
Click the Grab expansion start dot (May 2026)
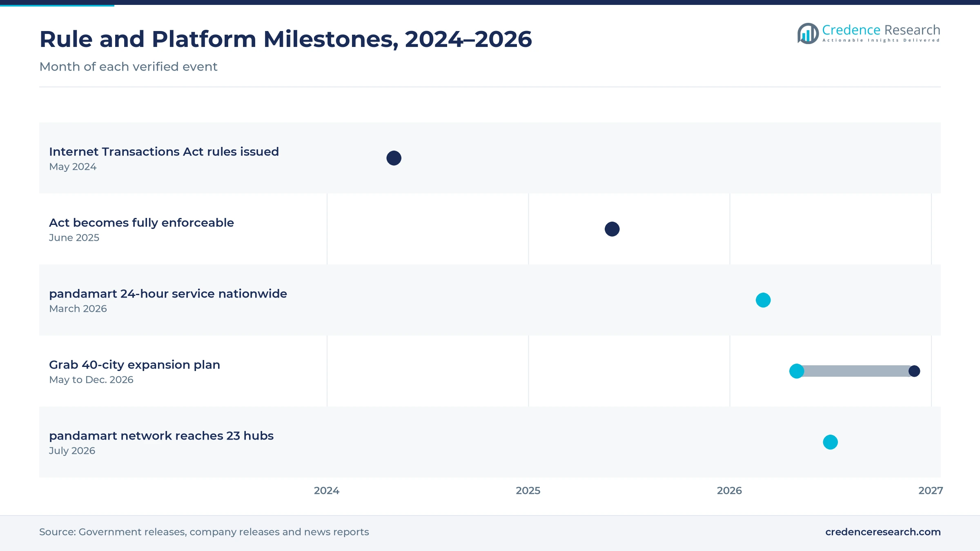[797, 371]
